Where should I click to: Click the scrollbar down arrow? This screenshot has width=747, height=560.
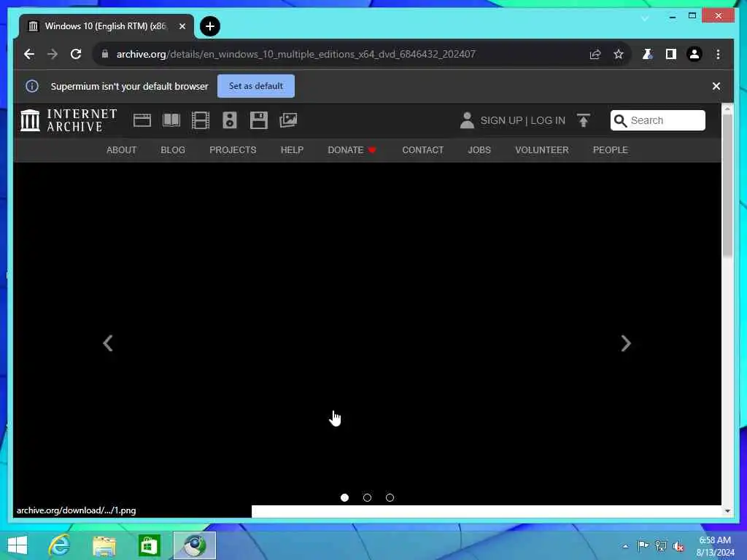[x=727, y=511]
